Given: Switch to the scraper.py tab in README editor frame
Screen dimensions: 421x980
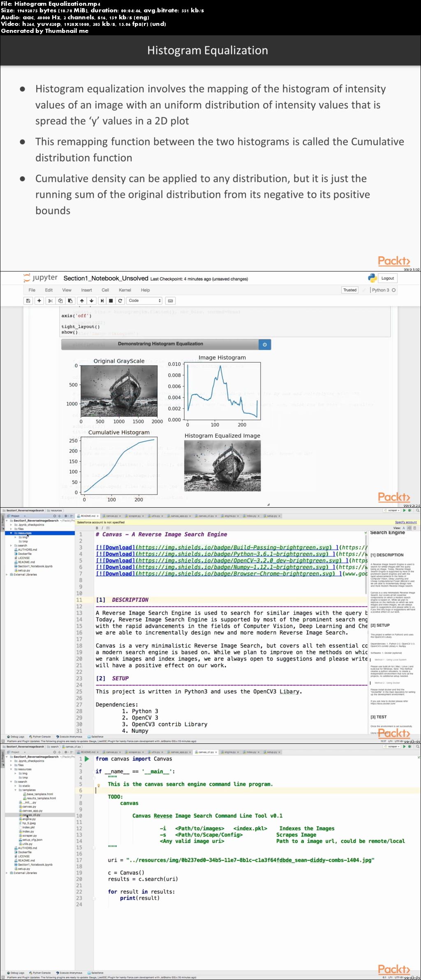Looking at the screenshot, I should [134, 516].
